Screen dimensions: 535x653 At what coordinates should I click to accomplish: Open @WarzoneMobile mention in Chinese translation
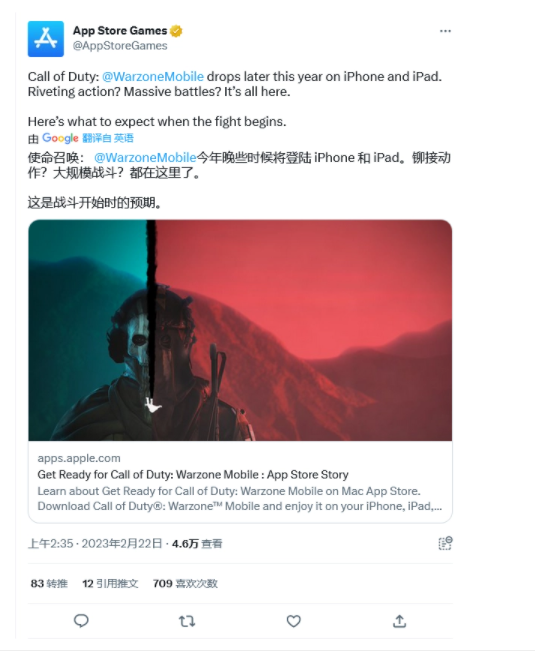145,157
